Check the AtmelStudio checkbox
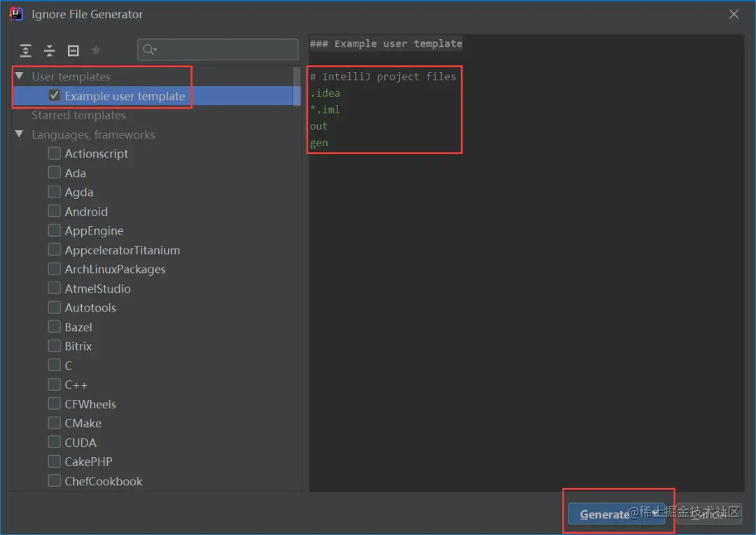 [x=54, y=288]
